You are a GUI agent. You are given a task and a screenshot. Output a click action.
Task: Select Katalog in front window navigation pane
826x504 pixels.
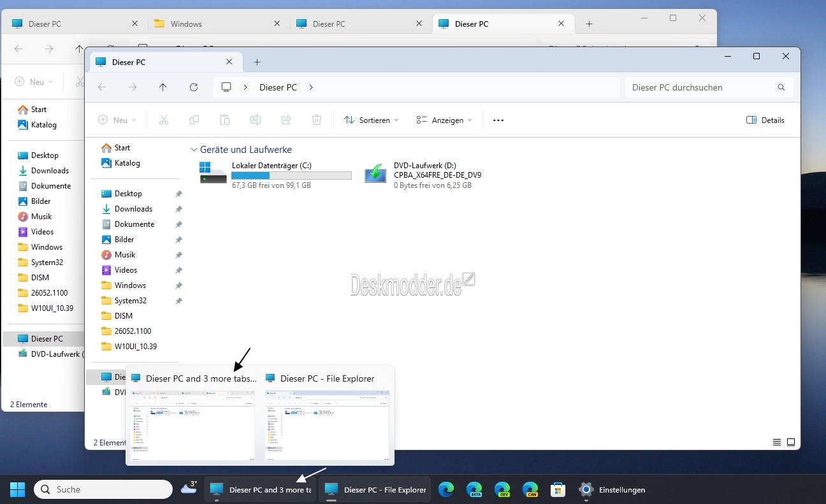120,162
